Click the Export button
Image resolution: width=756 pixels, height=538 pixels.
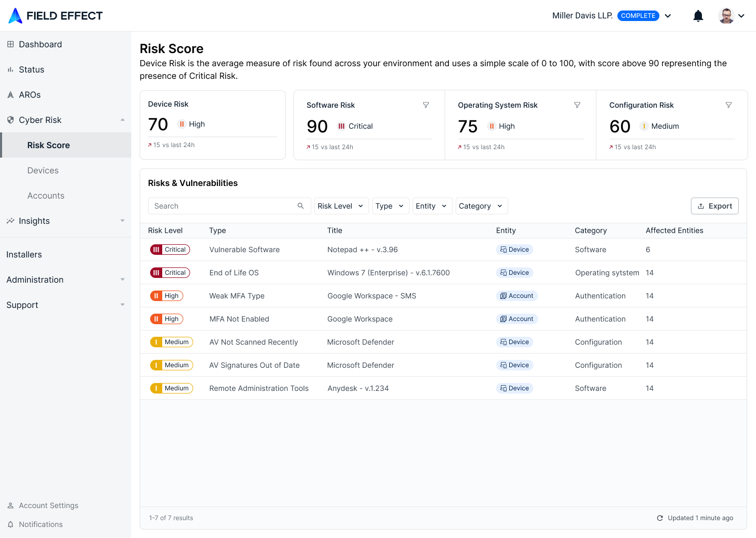(x=715, y=206)
